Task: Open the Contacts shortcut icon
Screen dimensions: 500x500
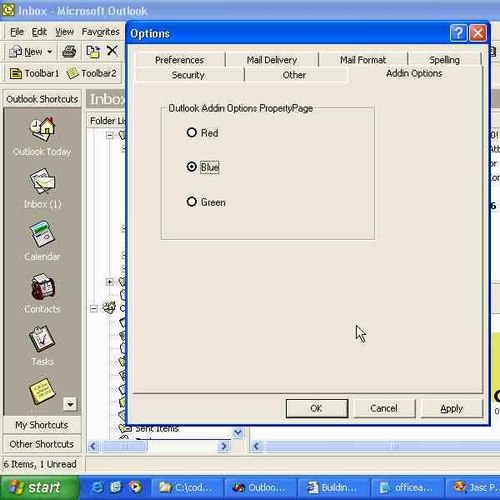Action: [42, 286]
